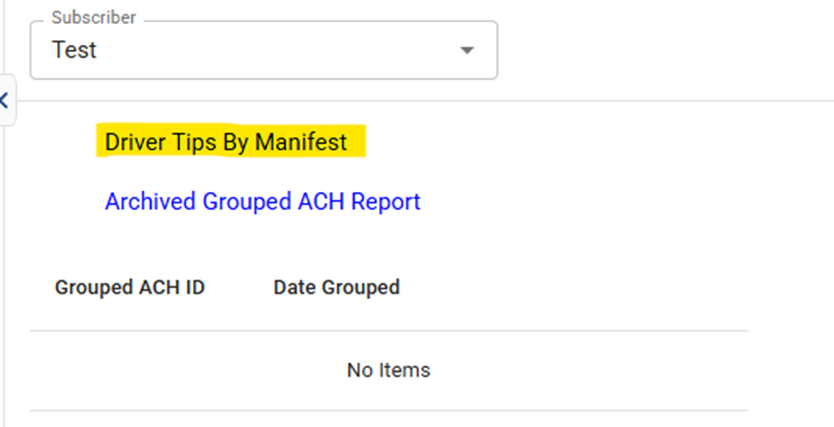Open Driver Tips By Manifest
The height and width of the screenshot is (427, 834).
click(226, 142)
